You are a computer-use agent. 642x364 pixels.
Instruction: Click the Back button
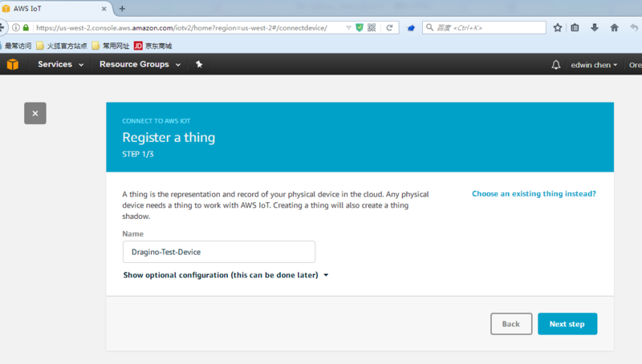pos(511,324)
